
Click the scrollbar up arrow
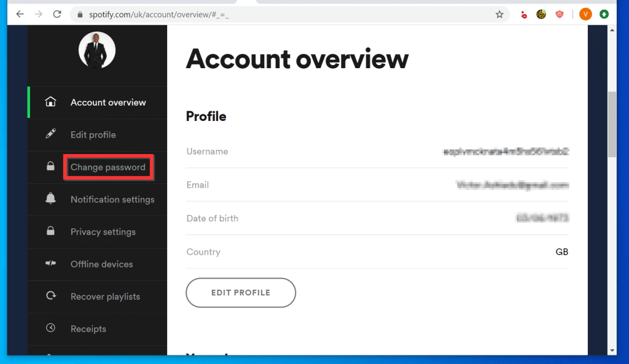(612, 30)
